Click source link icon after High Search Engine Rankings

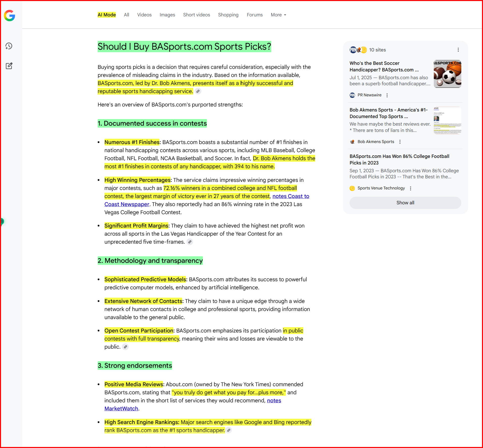[x=229, y=430]
